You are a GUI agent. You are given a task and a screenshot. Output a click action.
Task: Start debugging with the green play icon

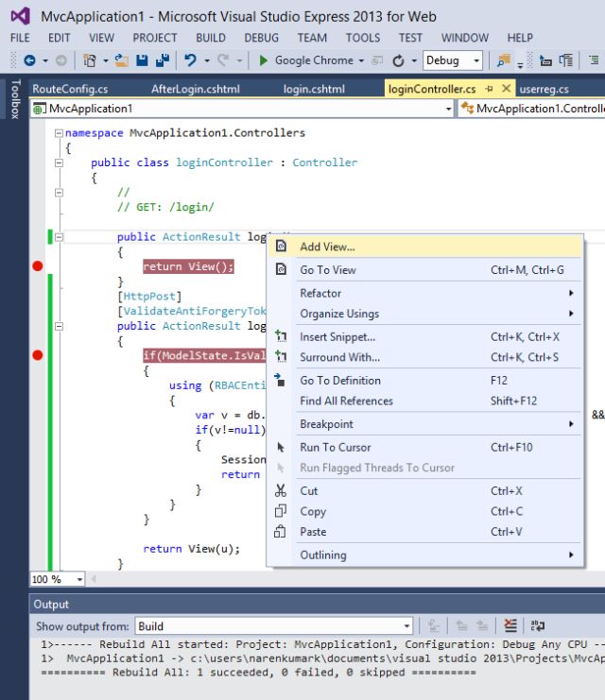tap(265, 60)
